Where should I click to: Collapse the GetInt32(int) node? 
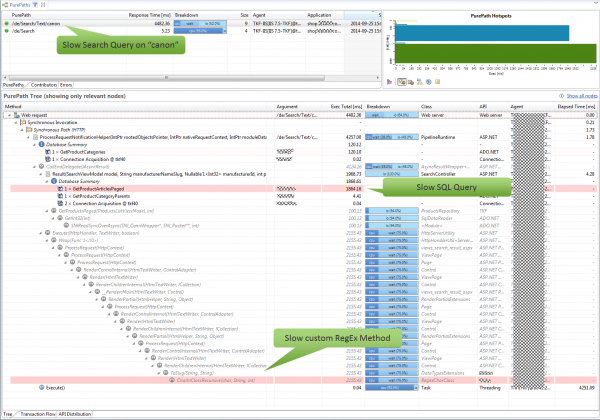pos(53,218)
